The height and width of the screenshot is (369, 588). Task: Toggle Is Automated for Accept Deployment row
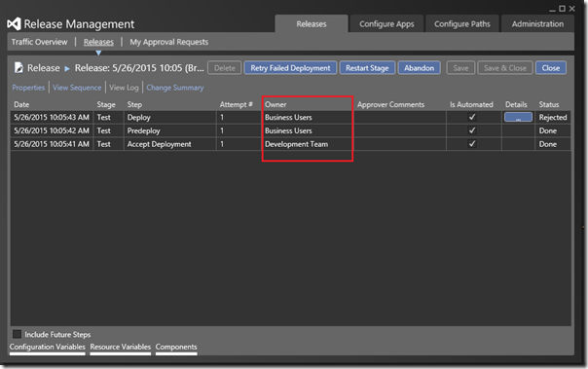click(472, 144)
